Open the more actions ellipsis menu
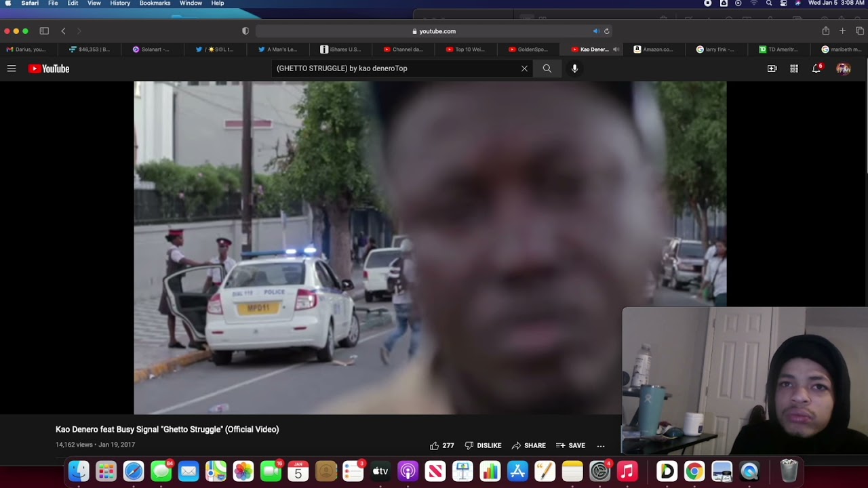 [x=600, y=445]
